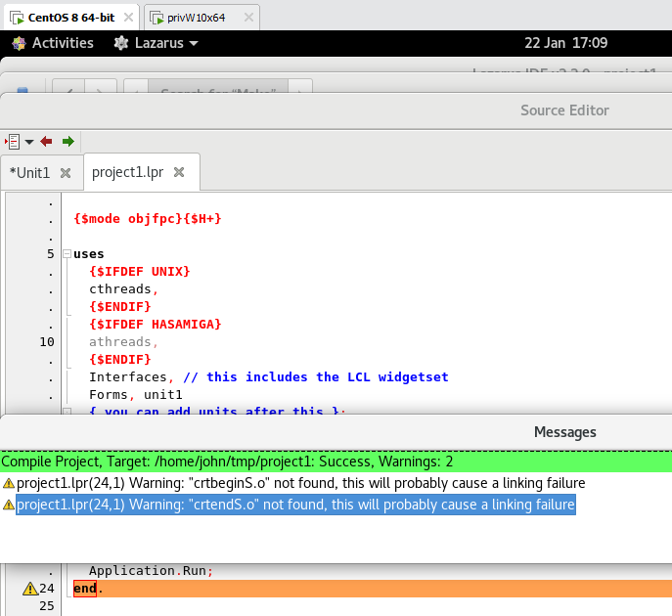Image resolution: width=672 pixels, height=616 pixels.
Task: Click warning icon beside crtendS.o message
Action: [x=9, y=505]
